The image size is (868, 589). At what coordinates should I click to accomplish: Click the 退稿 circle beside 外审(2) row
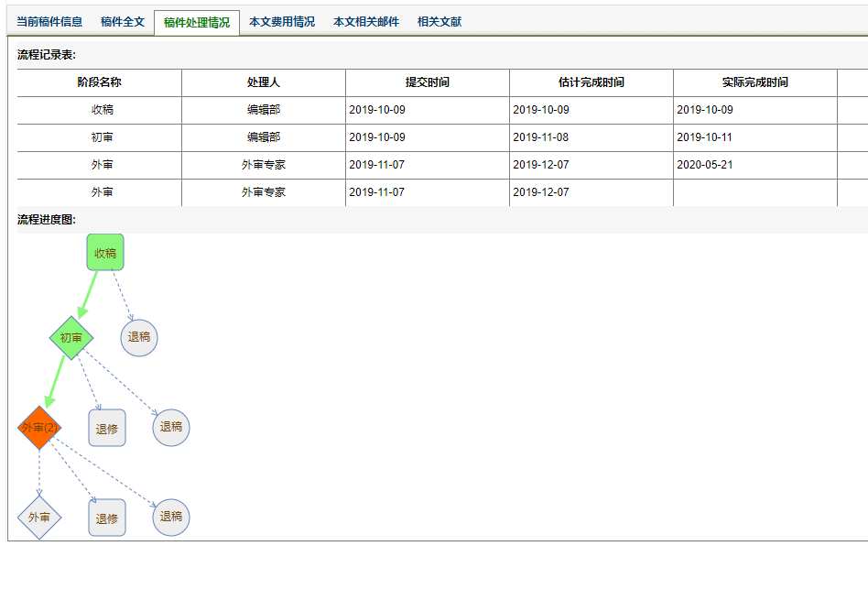[x=171, y=428]
